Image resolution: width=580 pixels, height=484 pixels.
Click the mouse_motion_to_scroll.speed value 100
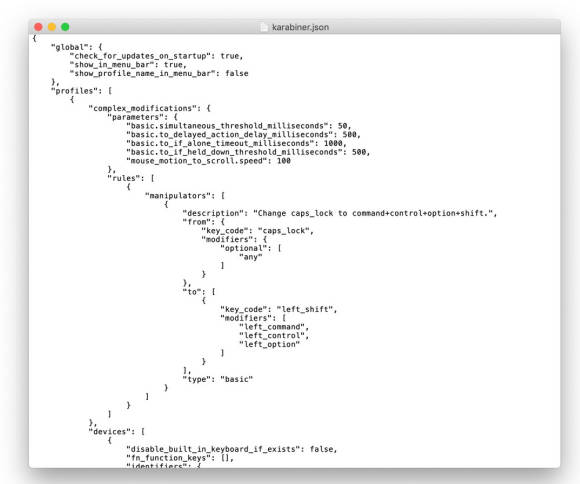point(284,161)
